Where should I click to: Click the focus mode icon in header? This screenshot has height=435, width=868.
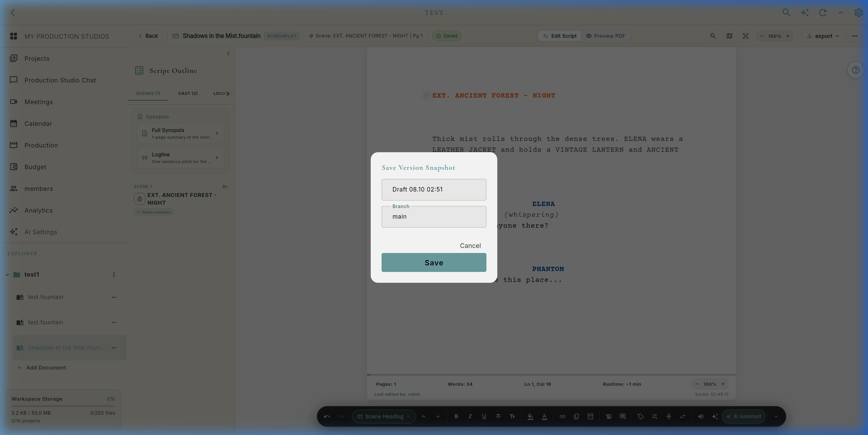click(746, 36)
